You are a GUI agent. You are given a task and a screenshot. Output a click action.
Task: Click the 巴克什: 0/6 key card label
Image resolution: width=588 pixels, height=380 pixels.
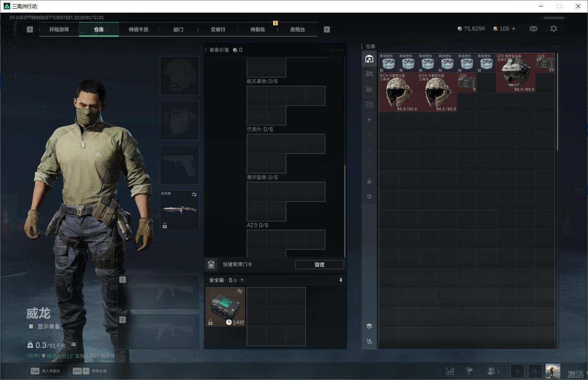(x=260, y=129)
